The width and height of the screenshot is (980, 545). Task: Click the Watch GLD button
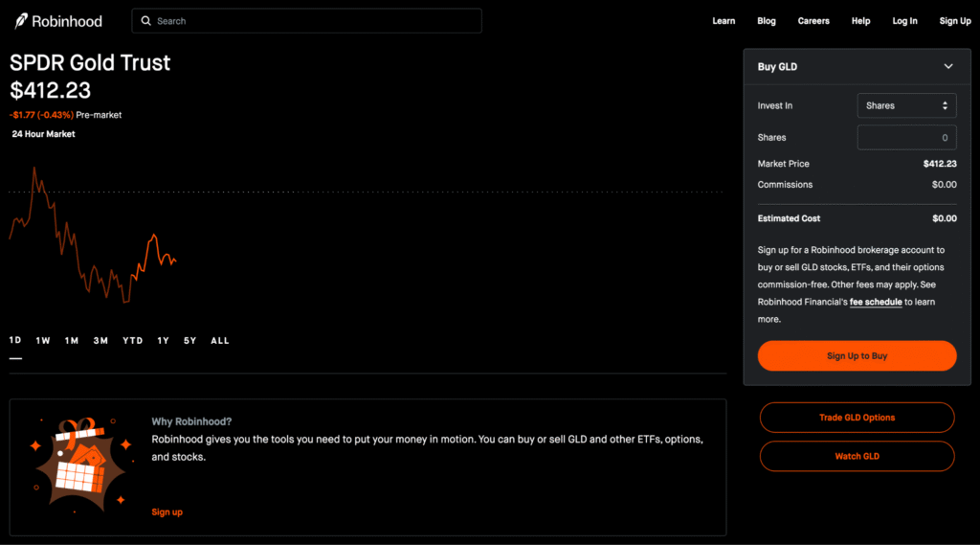857,456
